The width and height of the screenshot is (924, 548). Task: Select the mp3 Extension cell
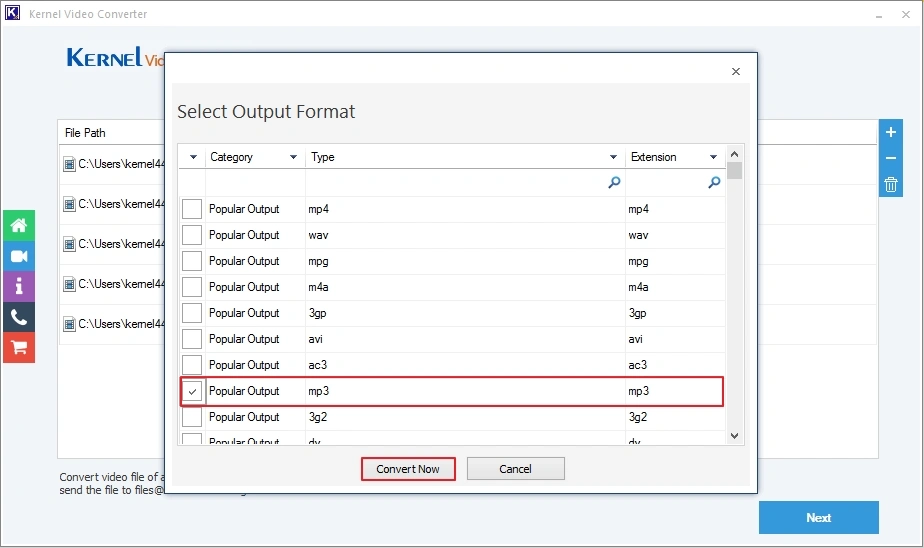click(675, 391)
